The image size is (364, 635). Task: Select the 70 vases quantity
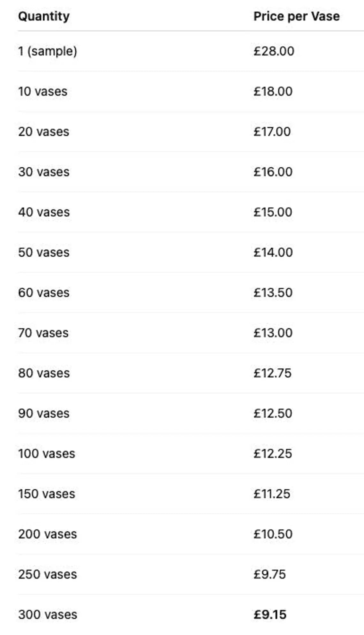(x=43, y=333)
